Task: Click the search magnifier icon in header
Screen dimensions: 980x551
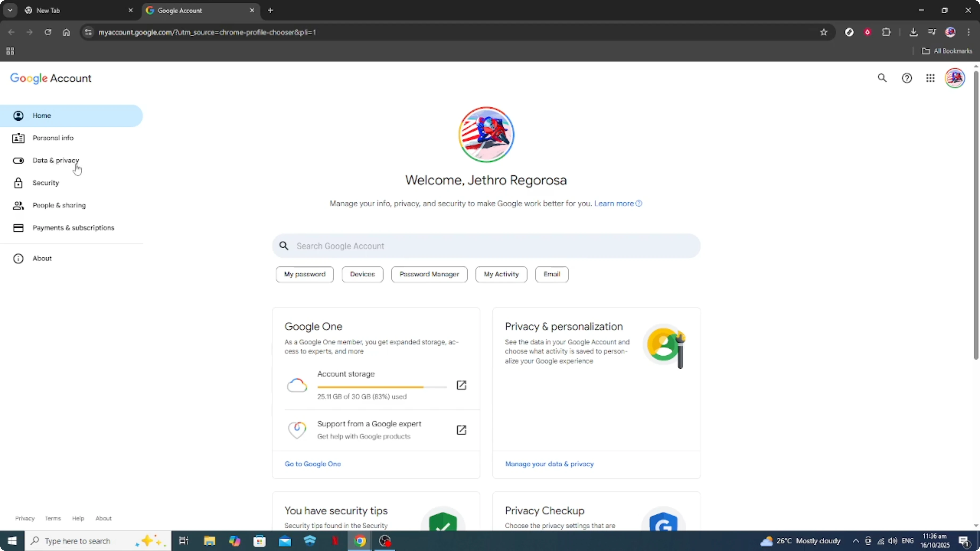Action: pos(882,78)
